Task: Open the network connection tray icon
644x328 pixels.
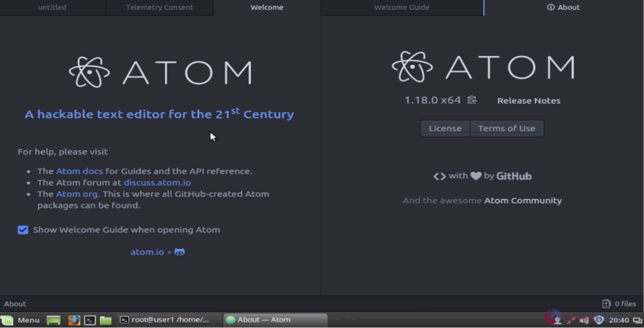Action: [570, 320]
